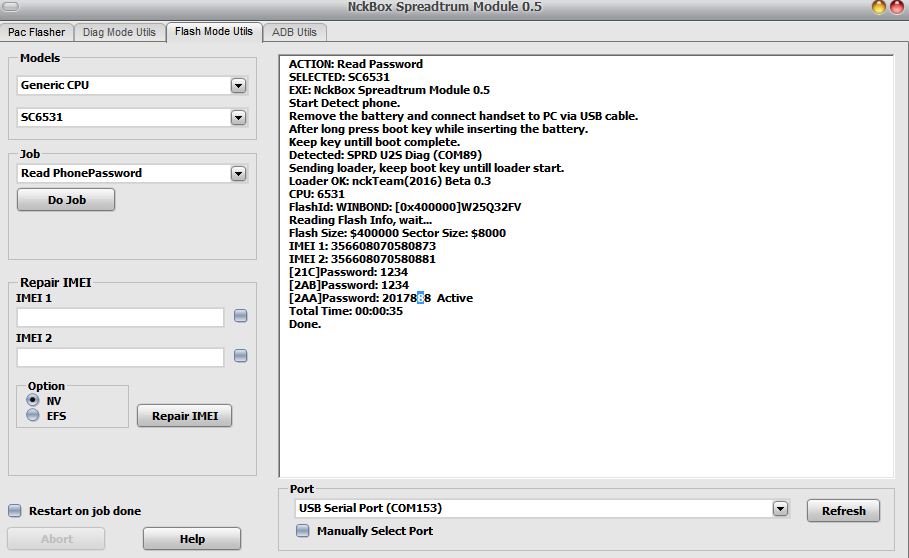Click the 'IMEI 1: 356608070580873' log line
This screenshot has height=558, width=909.
[x=362, y=246]
